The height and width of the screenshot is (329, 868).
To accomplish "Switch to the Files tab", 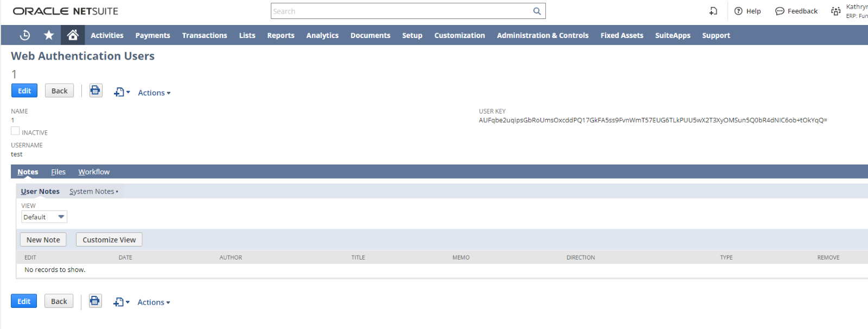I will click(x=58, y=172).
